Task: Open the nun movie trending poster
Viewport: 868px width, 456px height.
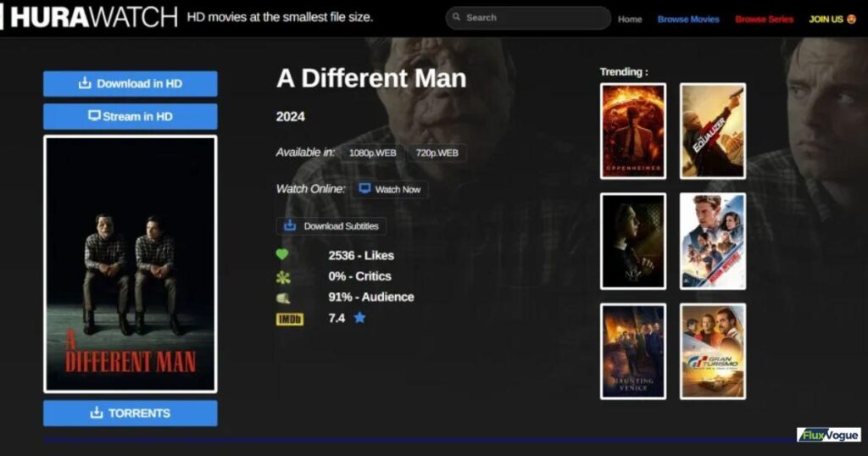Action: pos(633,242)
